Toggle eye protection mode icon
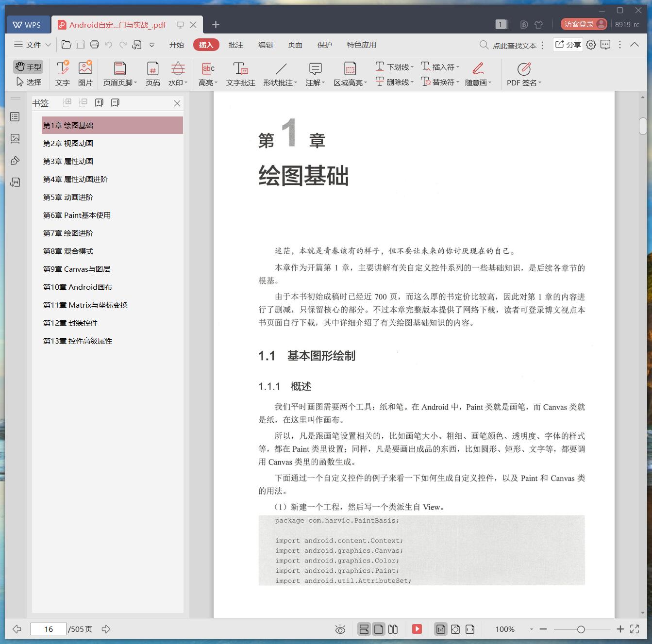Image resolution: width=652 pixels, height=644 pixels. click(x=340, y=629)
